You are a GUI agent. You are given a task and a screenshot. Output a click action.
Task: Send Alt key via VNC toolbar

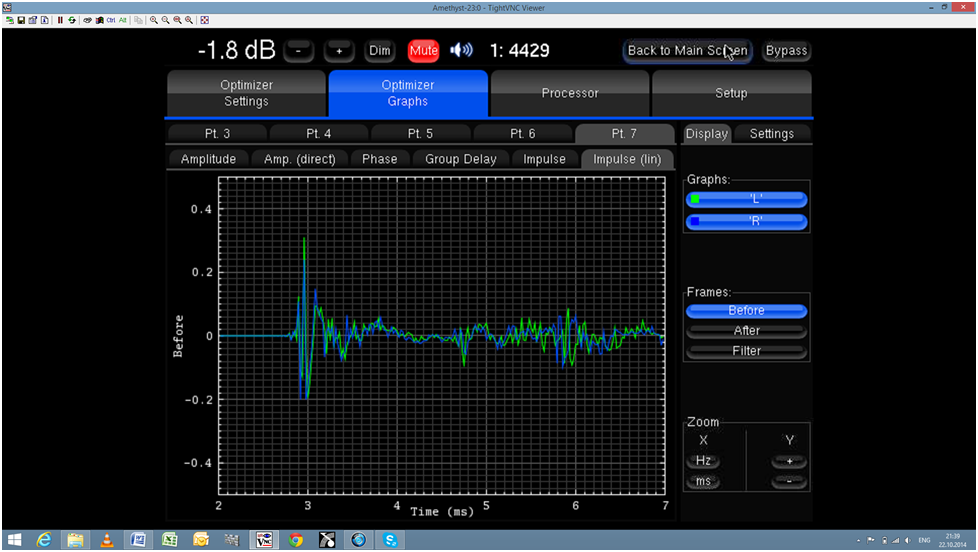[x=122, y=20]
